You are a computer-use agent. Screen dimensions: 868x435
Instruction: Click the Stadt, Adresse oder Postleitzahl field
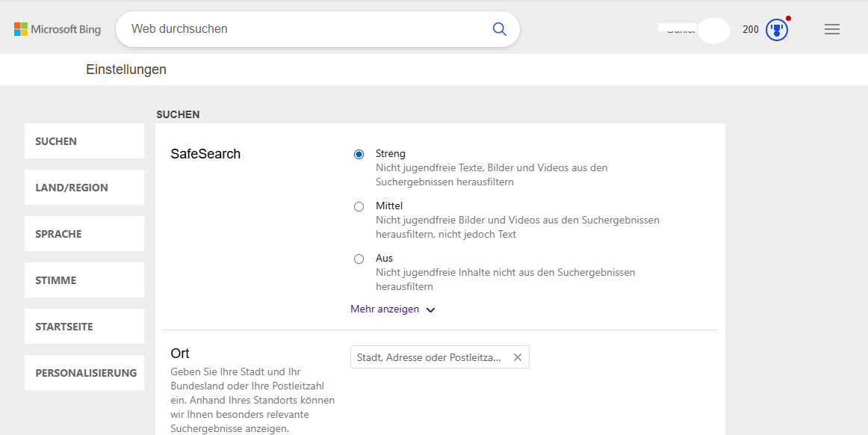click(430, 357)
